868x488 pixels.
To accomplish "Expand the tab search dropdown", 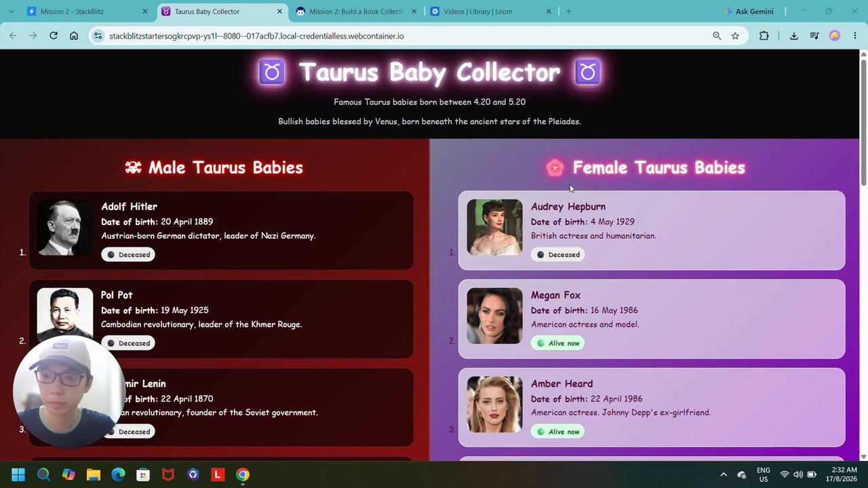I will pyautogui.click(x=11, y=12).
